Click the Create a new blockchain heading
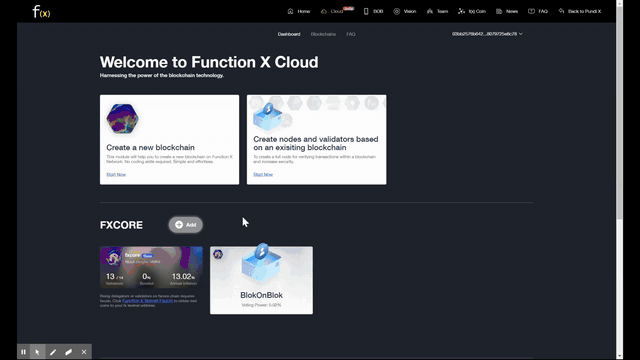The width and height of the screenshot is (640, 360). click(x=150, y=147)
